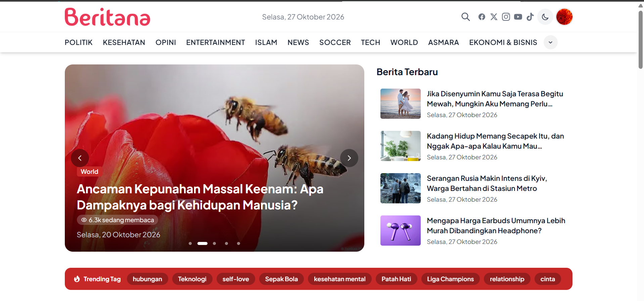Open the EKONOMI & BISNIS category
Viewport: 644px width, 301px height.
pos(503,43)
